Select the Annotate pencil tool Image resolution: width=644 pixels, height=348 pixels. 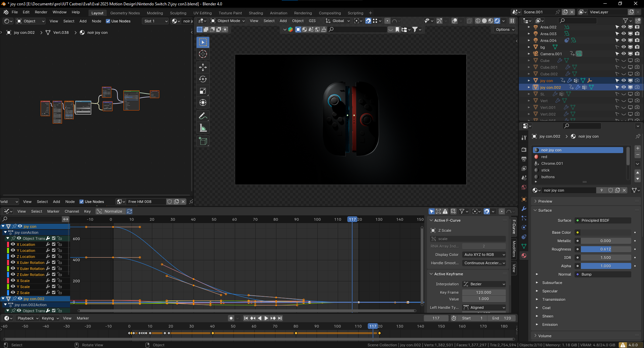[203, 116]
